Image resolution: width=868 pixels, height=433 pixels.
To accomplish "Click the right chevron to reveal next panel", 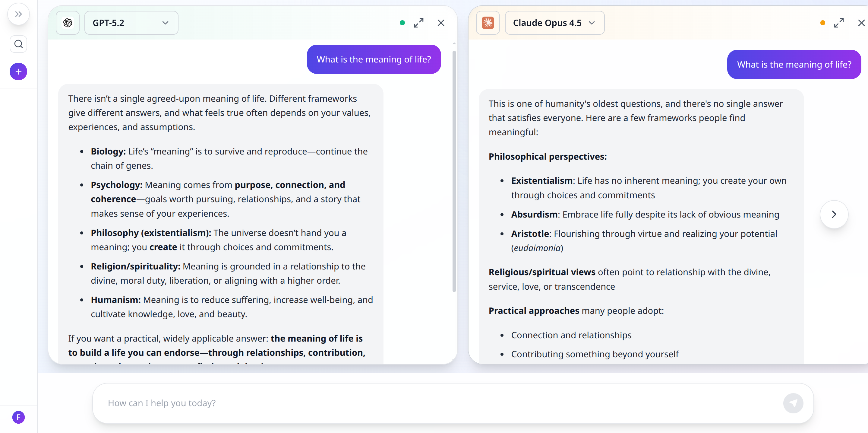I will click(x=834, y=214).
